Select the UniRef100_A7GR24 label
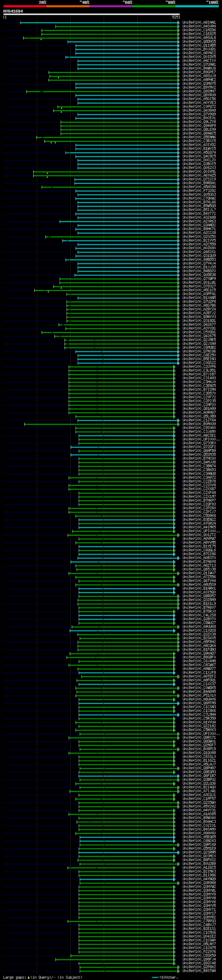The height and width of the screenshot is (980, 222). point(199,523)
